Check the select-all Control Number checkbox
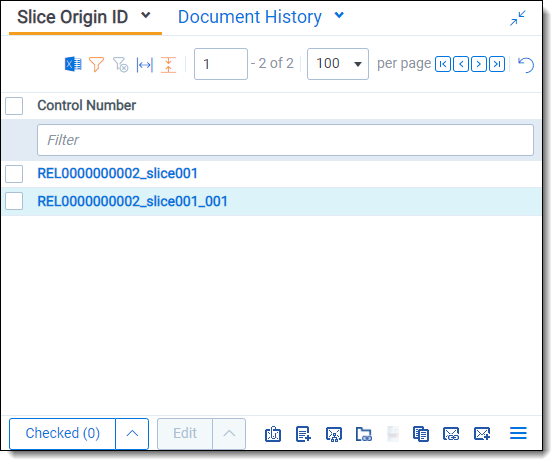 pos(14,106)
